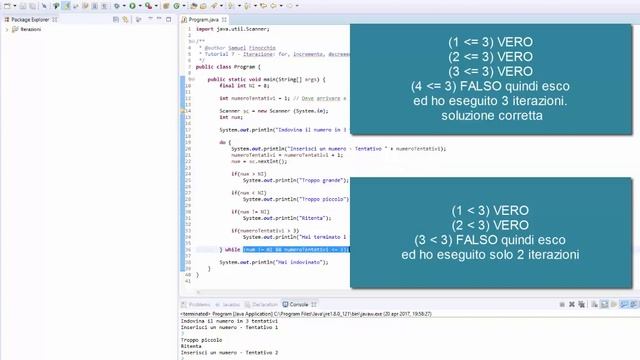The image size is (640, 360).
Task: Close the Package Explorer view
Action: (55, 19)
